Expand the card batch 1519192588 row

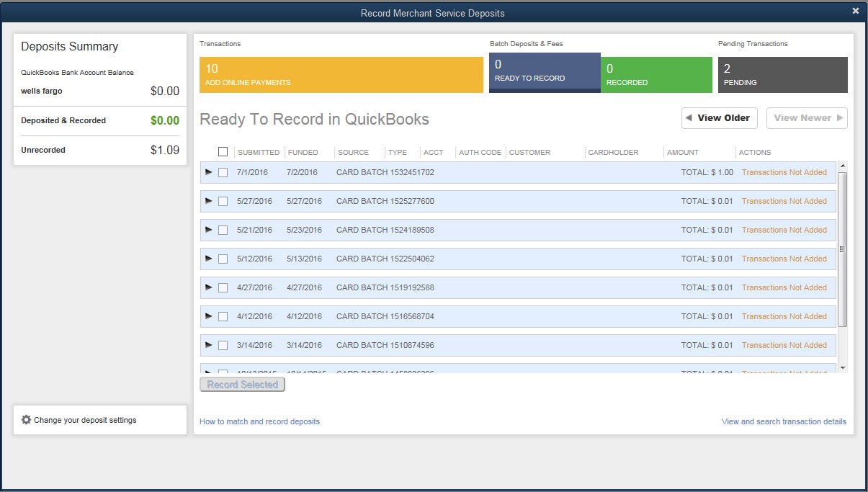pos(209,287)
